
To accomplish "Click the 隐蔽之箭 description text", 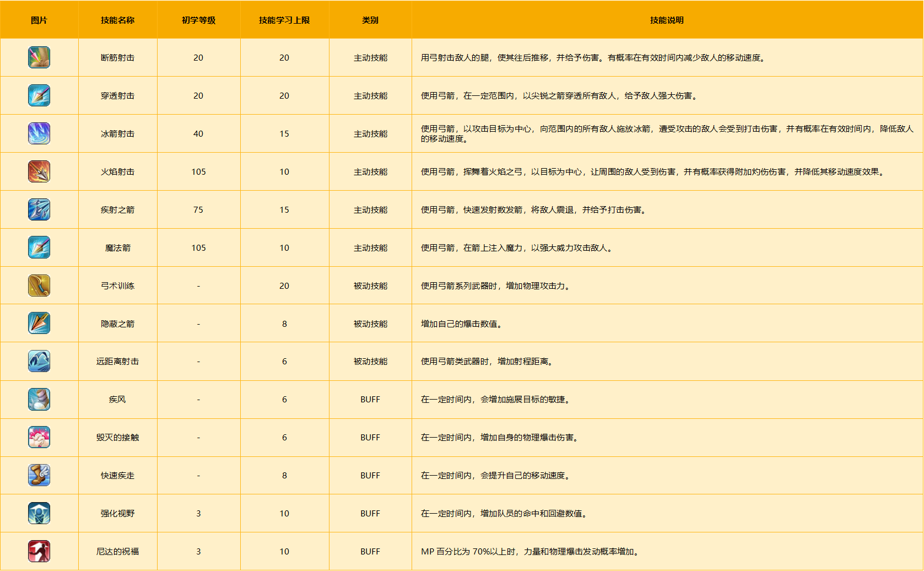I will [x=462, y=324].
